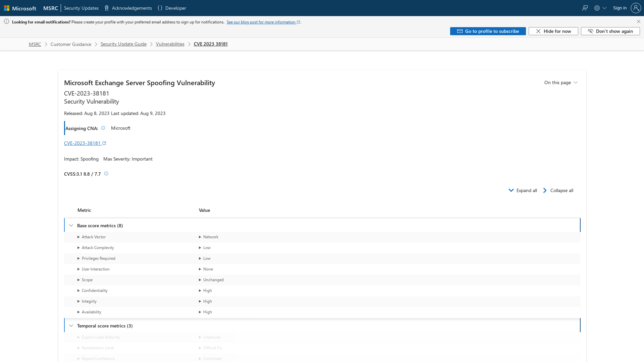
Task: Click Hide for now button
Action: click(553, 31)
